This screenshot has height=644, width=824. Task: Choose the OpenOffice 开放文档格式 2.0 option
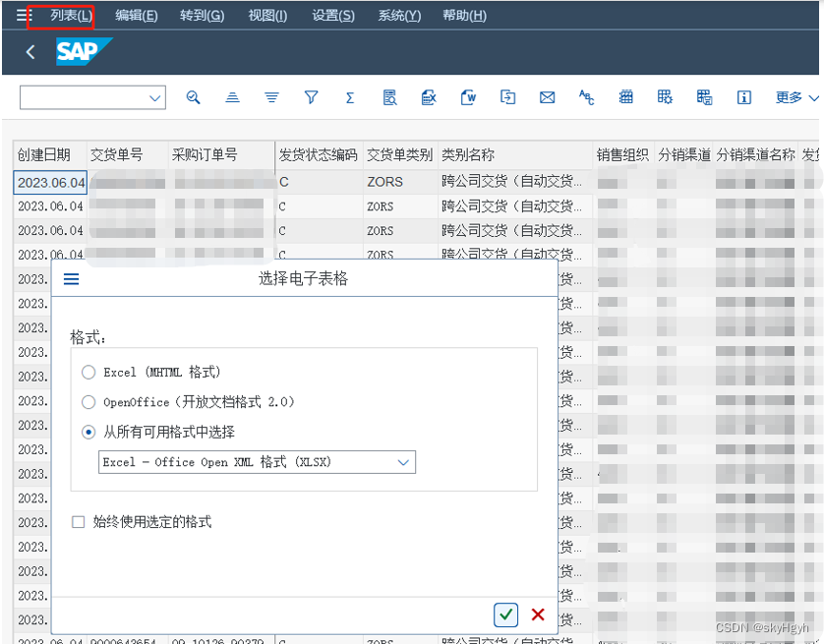(x=88, y=401)
